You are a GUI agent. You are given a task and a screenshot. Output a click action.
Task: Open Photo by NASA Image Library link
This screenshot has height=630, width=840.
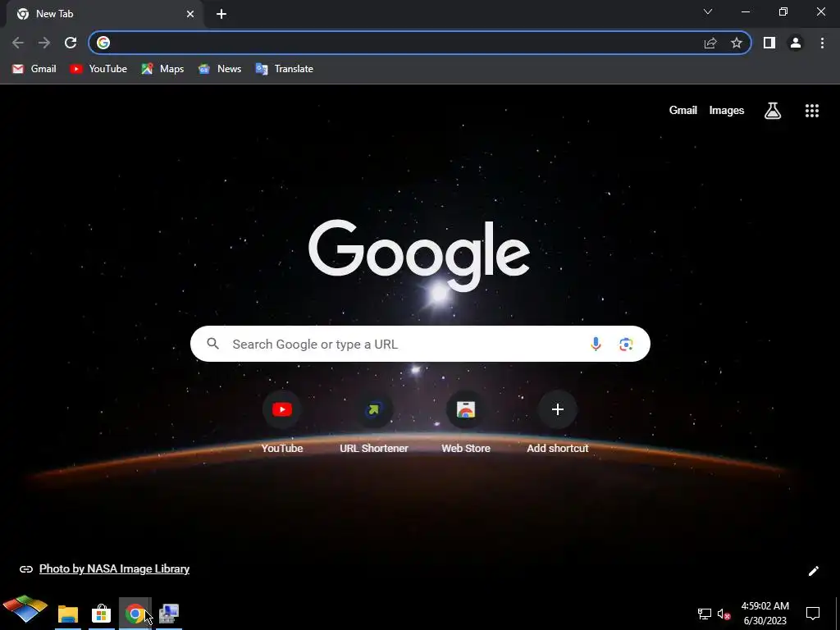click(x=114, y=569)
